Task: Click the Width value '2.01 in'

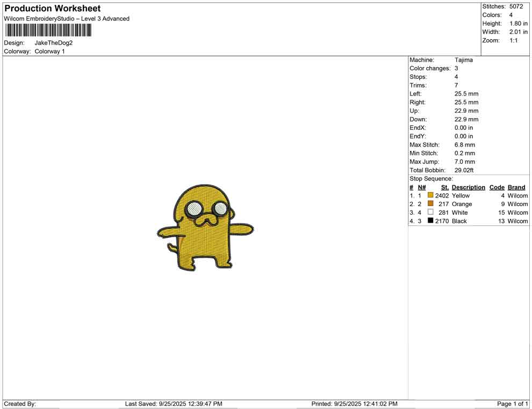Action: (519, 32)
